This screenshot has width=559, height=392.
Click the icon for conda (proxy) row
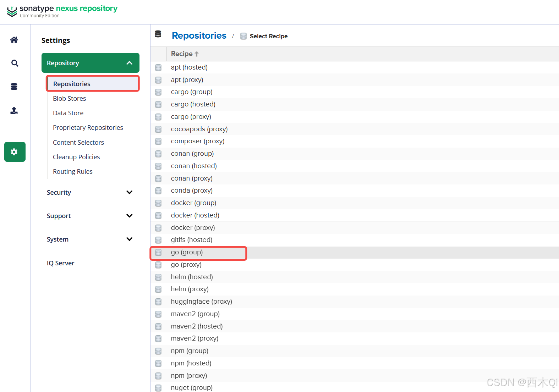[158, 191]
